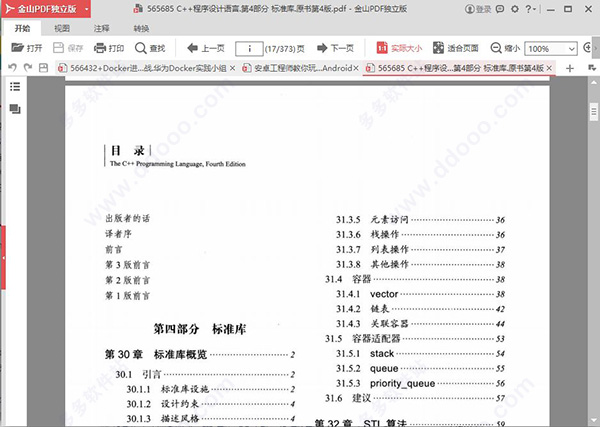
Task: Click the 查找 magnifier icon
Action: [x=140, y=48]
